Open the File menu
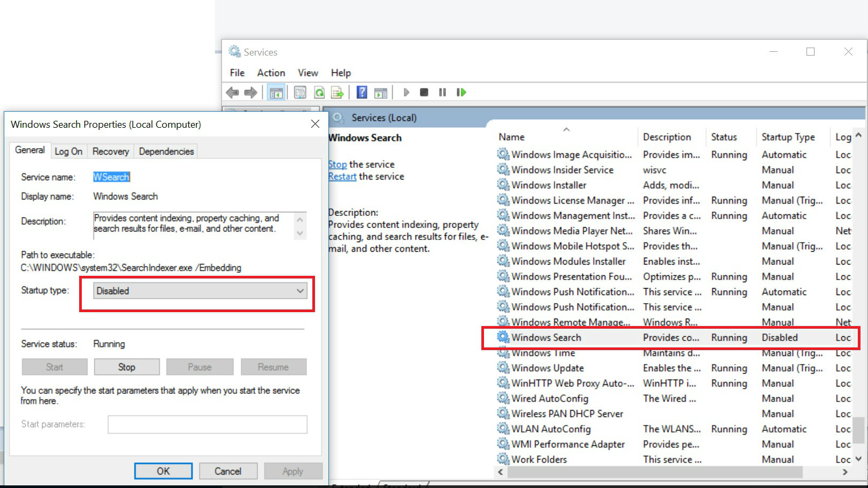 (x=237, y=73)
